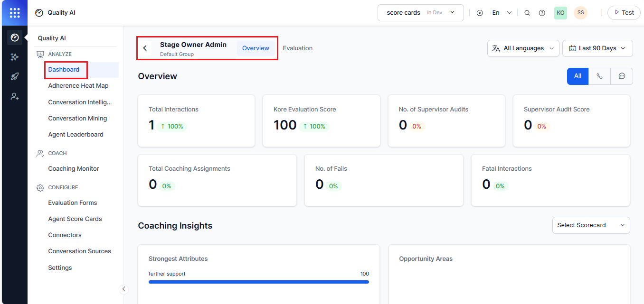Select the All channel filter
Screen dimensions: 644x304
pos(578,76)
